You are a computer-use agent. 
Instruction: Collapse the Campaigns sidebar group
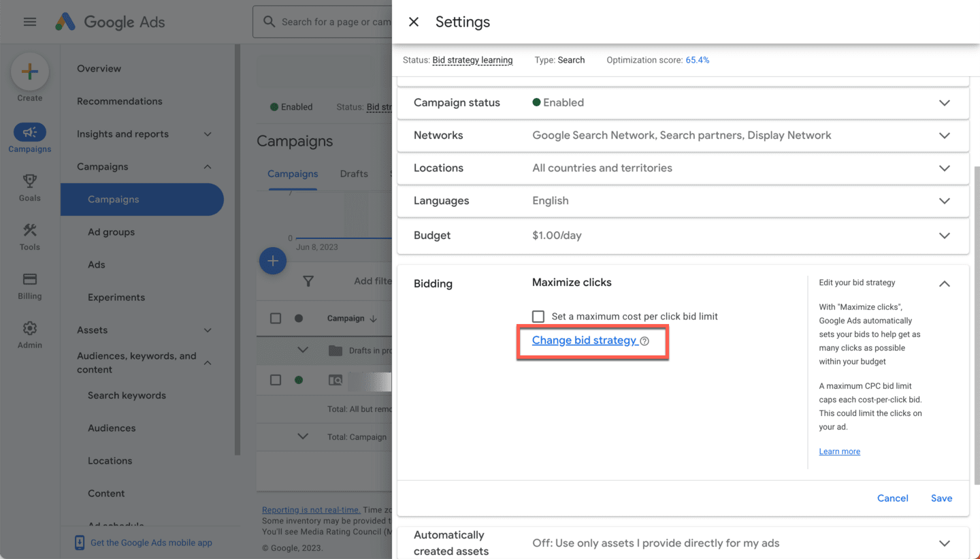pos(208,167)
